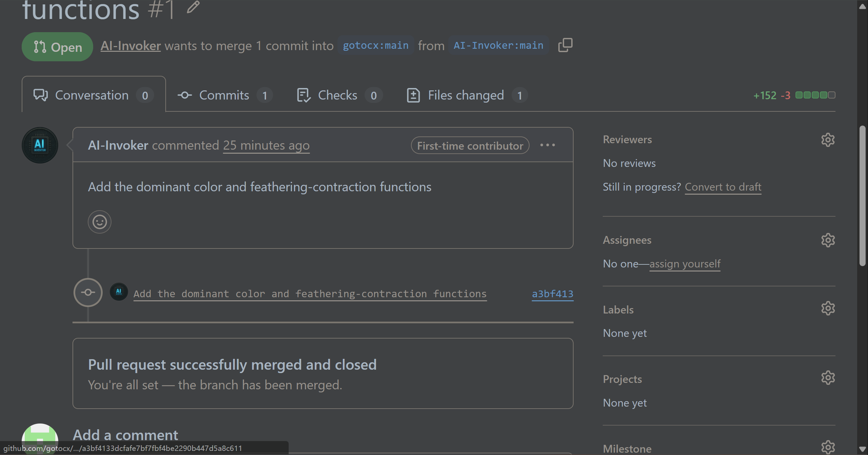Open the commit message link
868x455 pixels.
pos(310,294)
